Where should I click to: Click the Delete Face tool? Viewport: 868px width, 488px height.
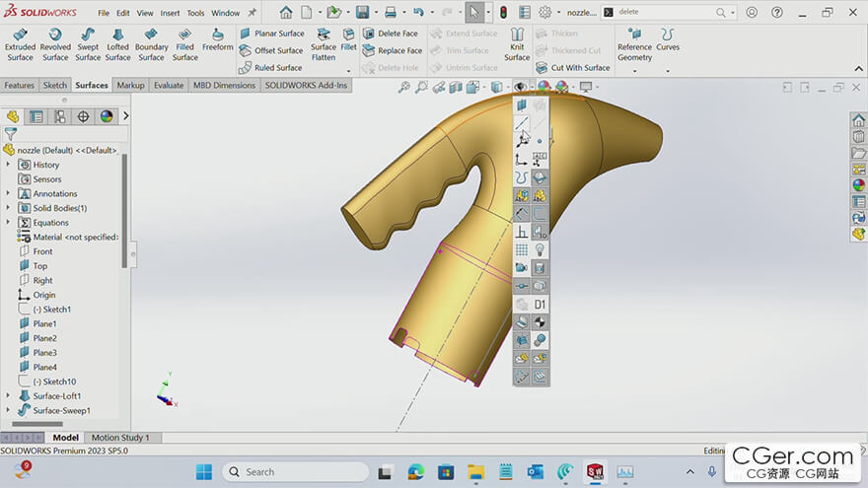[x=391, y=34]
